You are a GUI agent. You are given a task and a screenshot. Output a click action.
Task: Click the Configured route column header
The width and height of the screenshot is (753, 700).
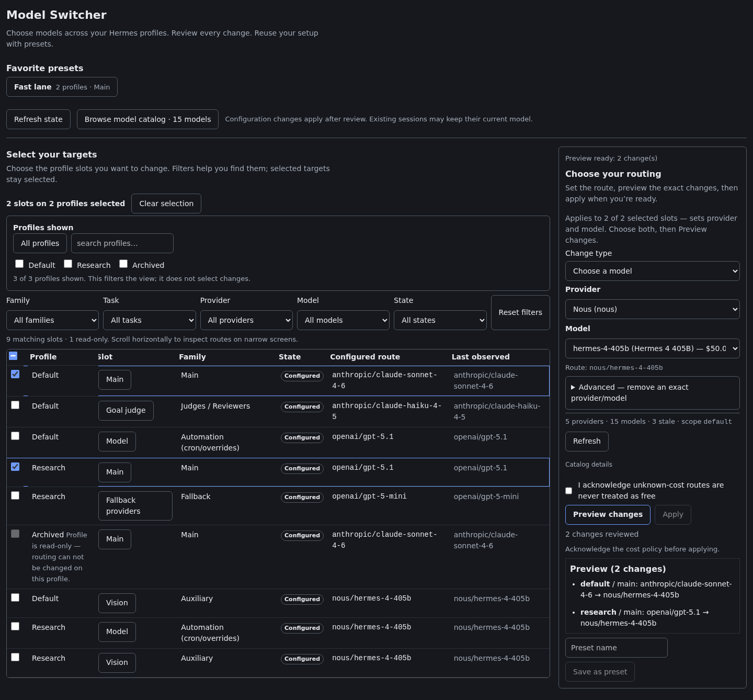tap(365, 357)
